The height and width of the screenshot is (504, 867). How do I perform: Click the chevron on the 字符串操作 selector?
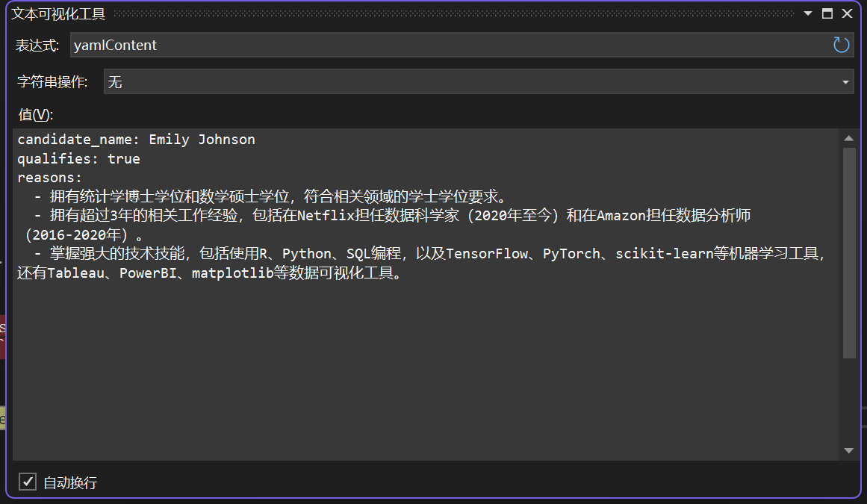pos(845,81)
